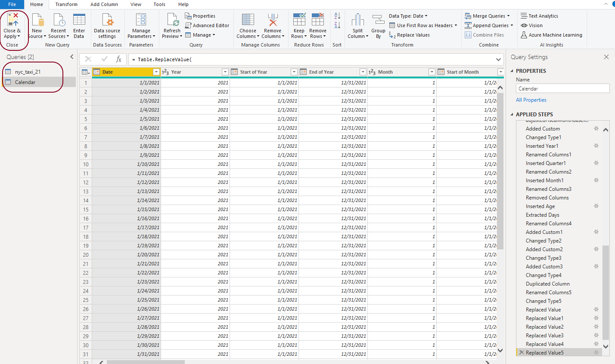This screenshot has width=615, height=364.
Task: Open settings gear for Inserted Age step
Action: coord(596,206)
